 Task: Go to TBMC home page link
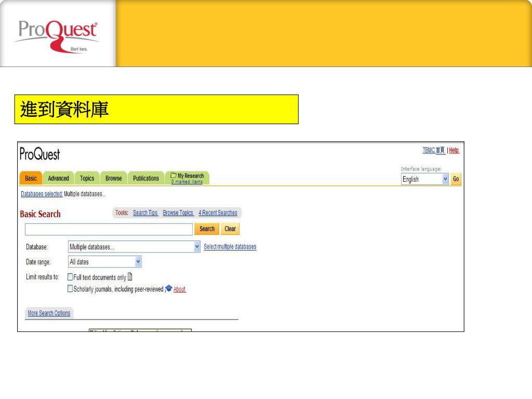[434, 150]
